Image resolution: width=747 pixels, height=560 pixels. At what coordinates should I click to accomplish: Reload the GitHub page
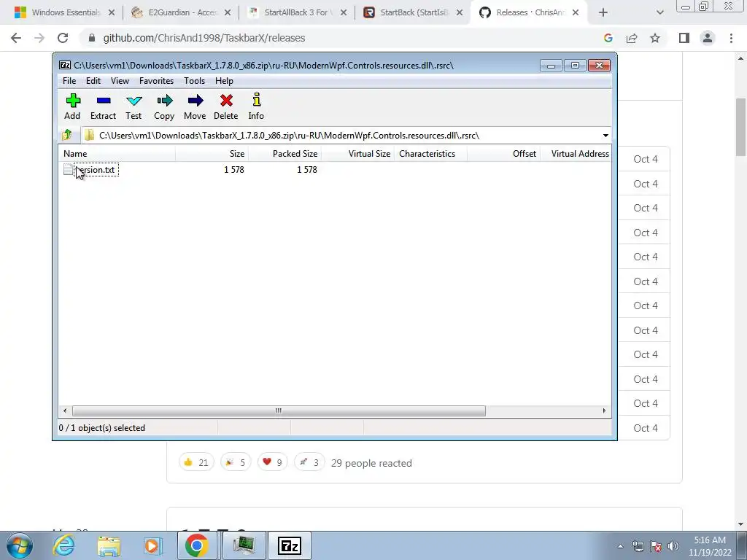[x=63, y=38]
